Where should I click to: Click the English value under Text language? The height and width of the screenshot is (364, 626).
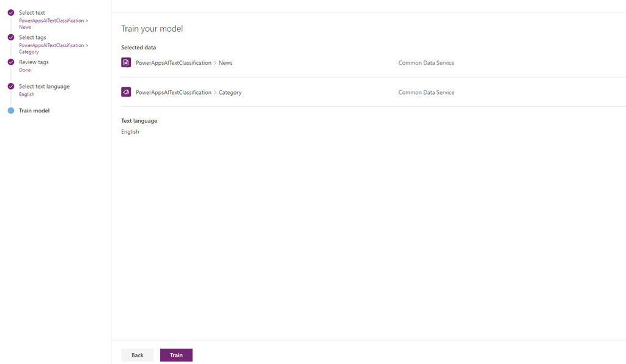tap(130, 131)
